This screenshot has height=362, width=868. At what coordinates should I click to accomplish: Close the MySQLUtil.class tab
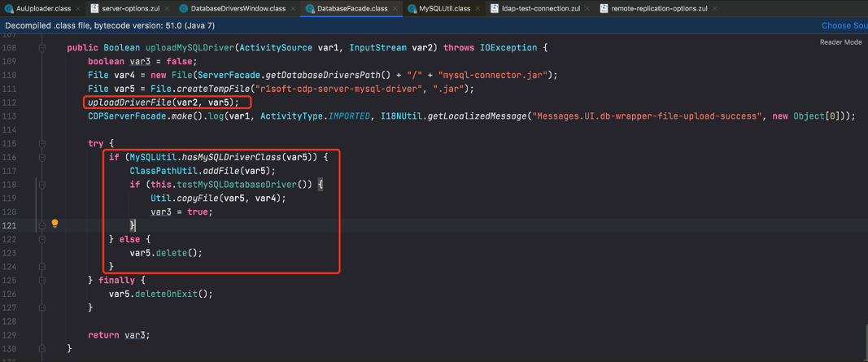[476, 9]
